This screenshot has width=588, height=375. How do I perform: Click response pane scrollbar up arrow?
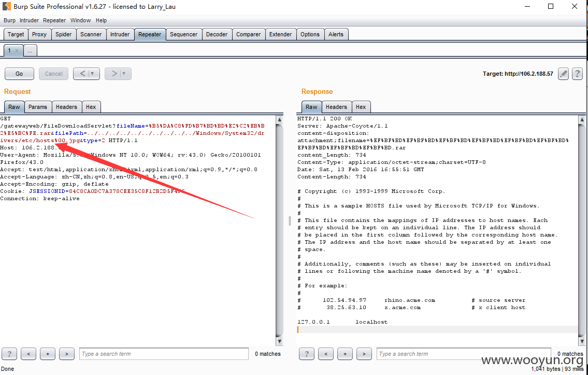(582, 120)
